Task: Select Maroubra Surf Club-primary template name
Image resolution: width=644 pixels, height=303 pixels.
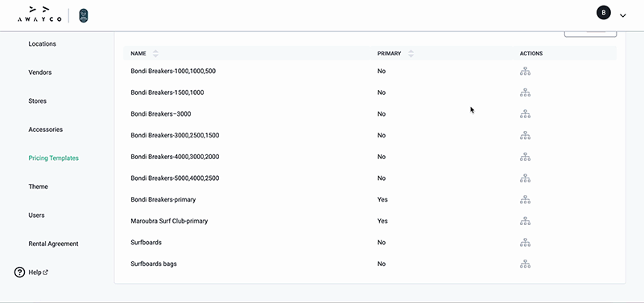Action: point(169,221)
